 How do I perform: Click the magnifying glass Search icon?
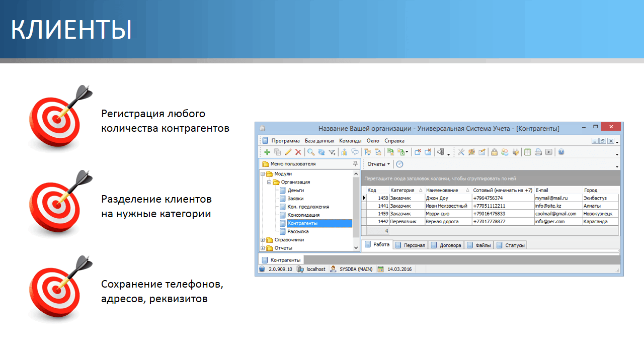[311, 152]
